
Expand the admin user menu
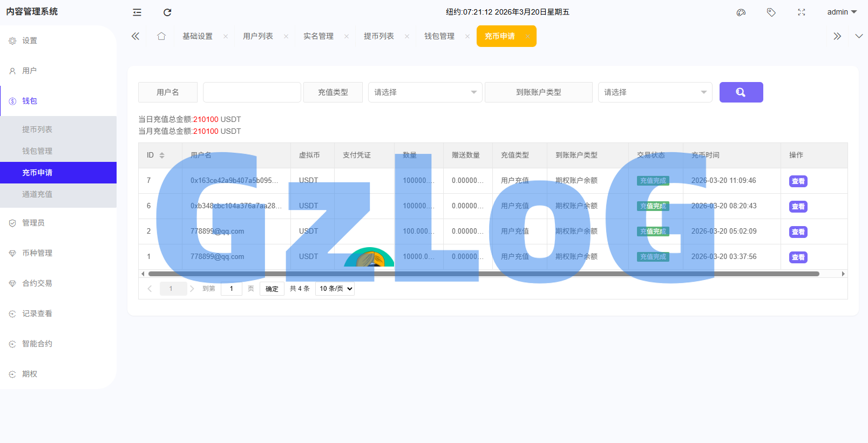842,12
